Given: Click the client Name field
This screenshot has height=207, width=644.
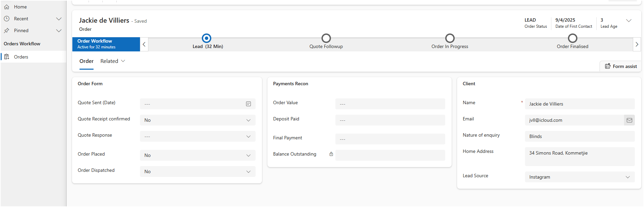Looking at the screenshot, I should [x=580, y=104].
